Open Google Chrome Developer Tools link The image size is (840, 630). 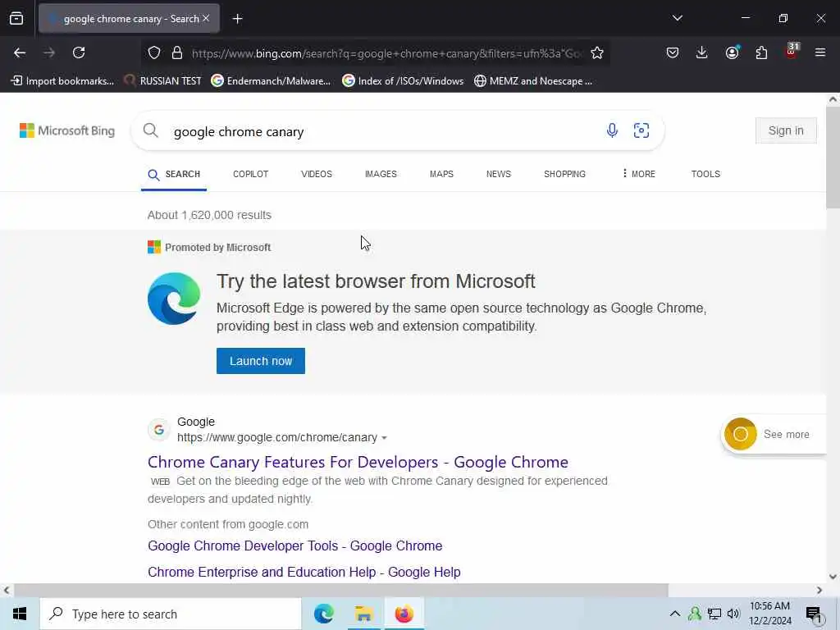(x=295, y=546)
